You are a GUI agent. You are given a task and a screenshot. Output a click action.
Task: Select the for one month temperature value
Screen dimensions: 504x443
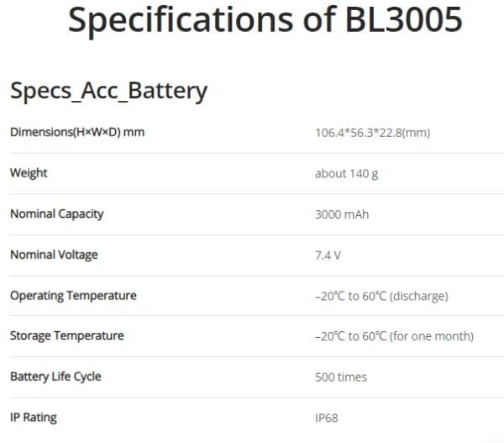(395, 336)
